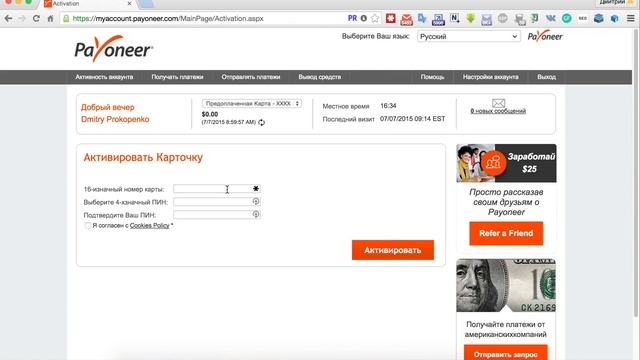The width and height of the screenshot is (640, 360).
Task: Click the browser forward arrow
Action: (22, 18)
